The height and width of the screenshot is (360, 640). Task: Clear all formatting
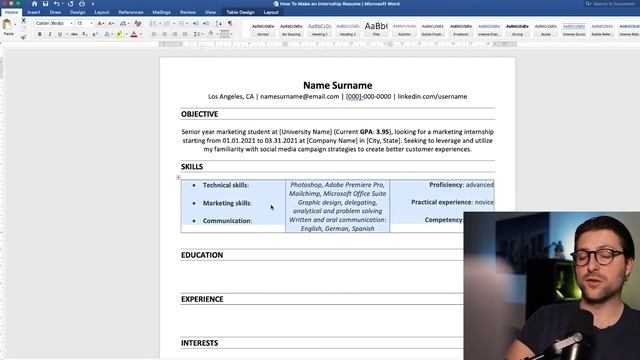point(138,23)
